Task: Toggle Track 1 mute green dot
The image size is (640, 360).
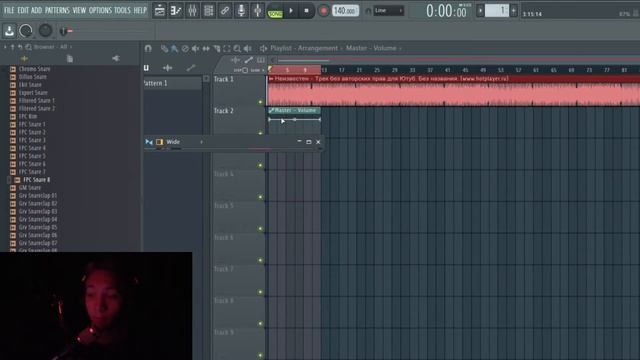Action: click(x=260, y=102)
